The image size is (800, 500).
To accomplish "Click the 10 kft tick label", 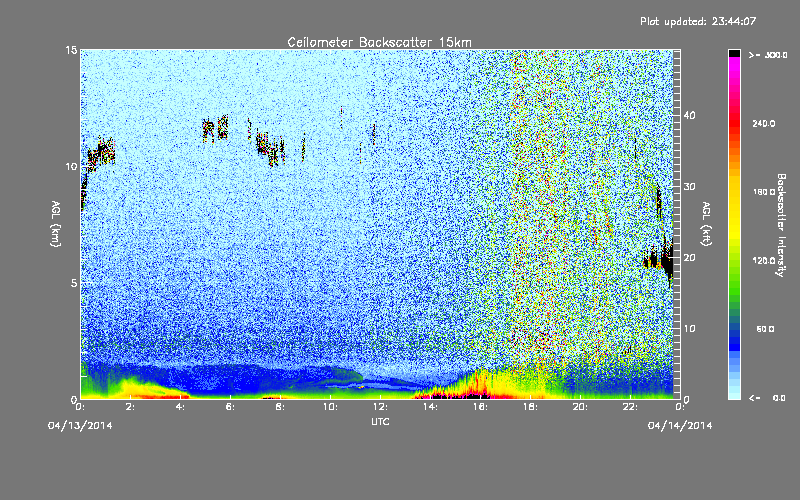I will tap(689, 329).
